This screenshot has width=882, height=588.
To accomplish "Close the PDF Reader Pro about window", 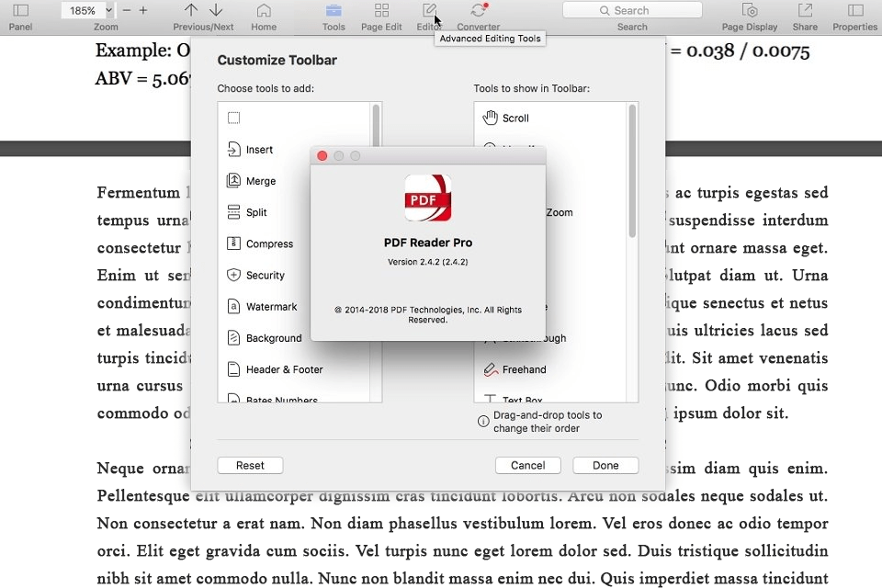I will (x=322, y=156).
